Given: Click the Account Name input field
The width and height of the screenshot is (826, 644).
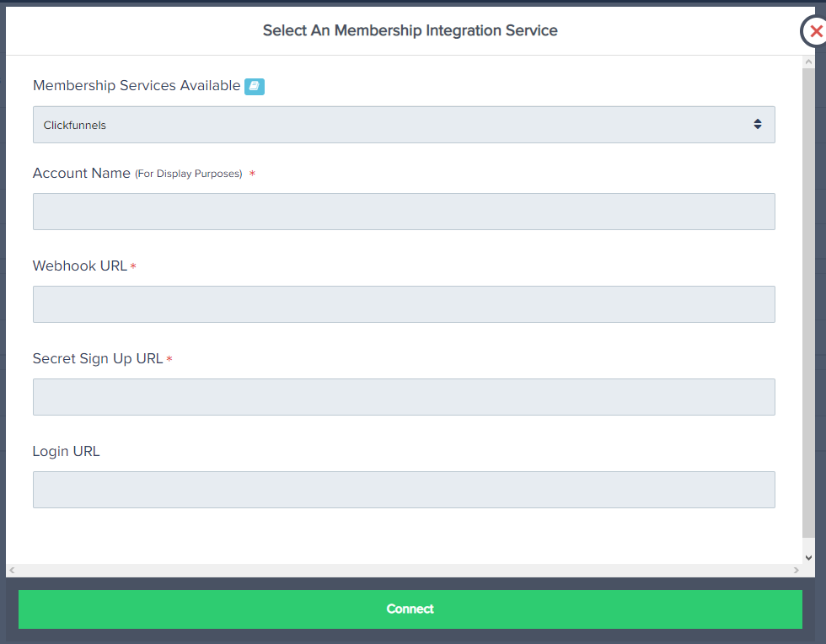Looking at the screenshot, I should coord(403,212).
